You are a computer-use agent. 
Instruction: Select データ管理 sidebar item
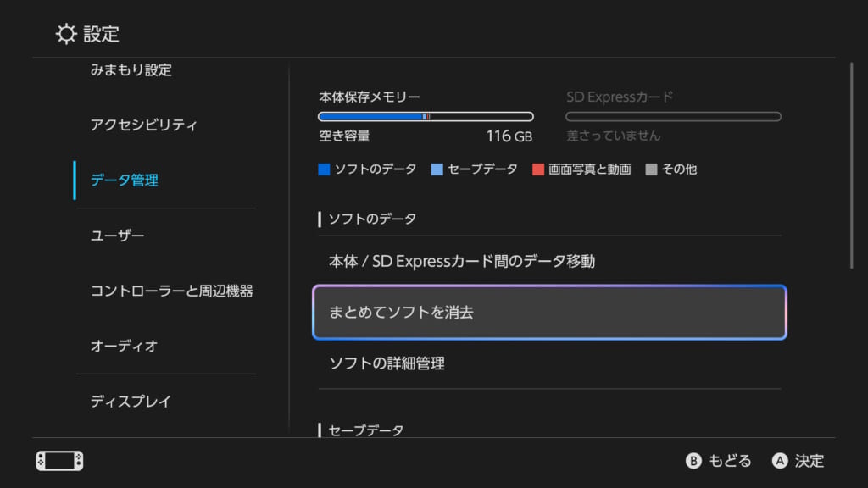tap(125, 180)
